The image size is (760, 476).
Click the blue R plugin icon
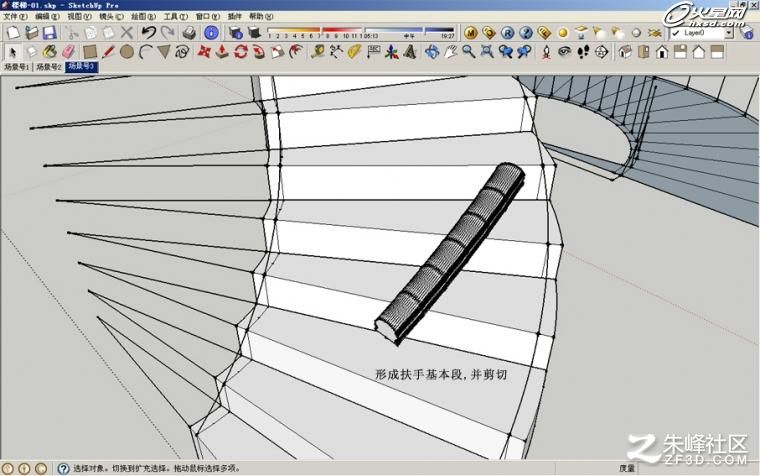pos(507,33)
